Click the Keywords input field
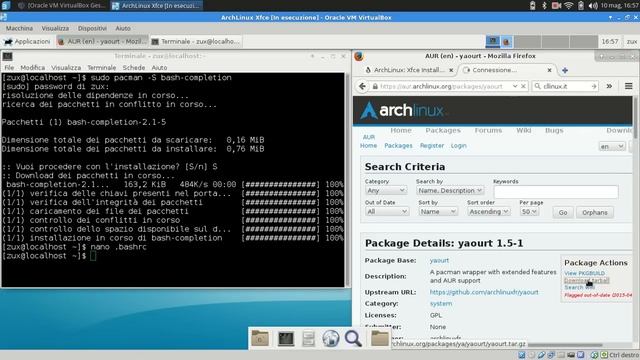Screen dimensions: 640x360 556,192
